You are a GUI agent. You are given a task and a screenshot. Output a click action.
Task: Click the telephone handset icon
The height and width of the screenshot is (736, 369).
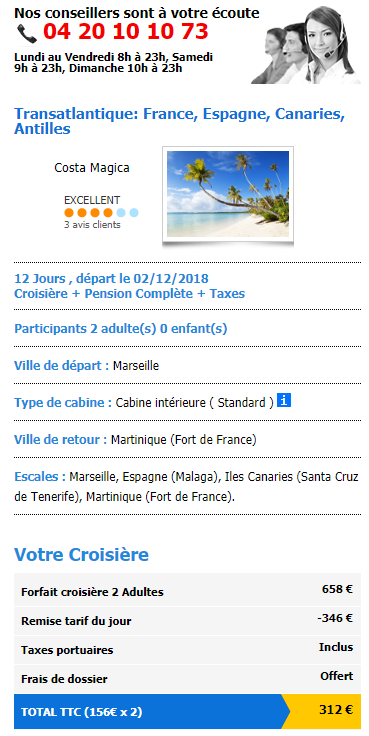point(27,33)
